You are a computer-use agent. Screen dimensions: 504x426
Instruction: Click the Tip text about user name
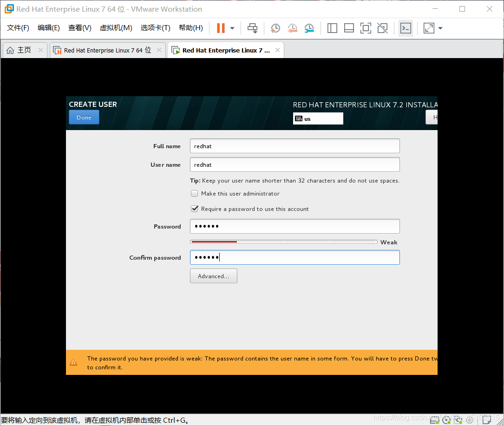click(295, 181)
